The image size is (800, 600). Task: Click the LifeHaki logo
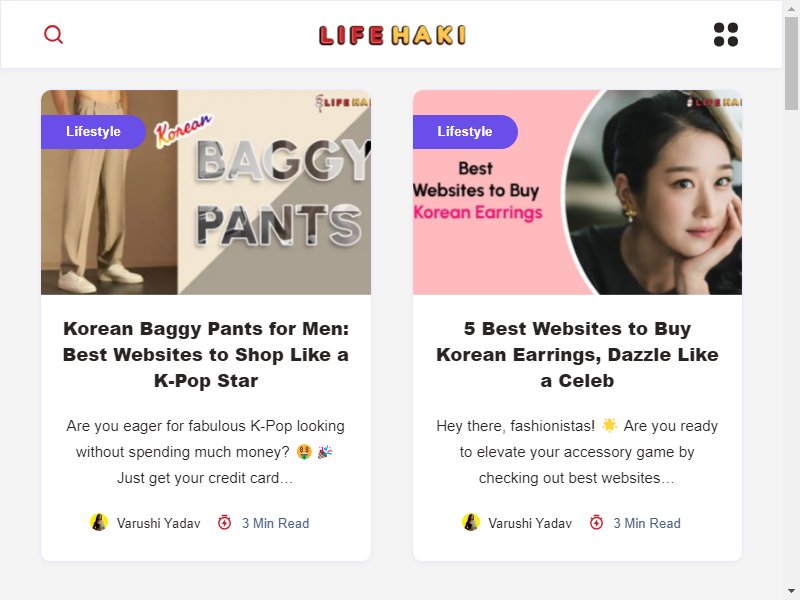[x=392, y=35]
